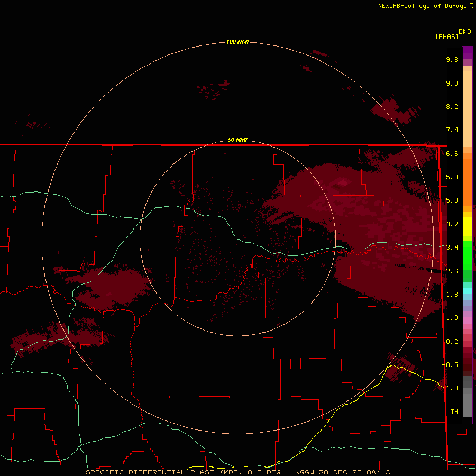The width and height of the screenshot is (476, 476).
Task: Click the 30 DEC 25 date text
Action: point(339,472)
